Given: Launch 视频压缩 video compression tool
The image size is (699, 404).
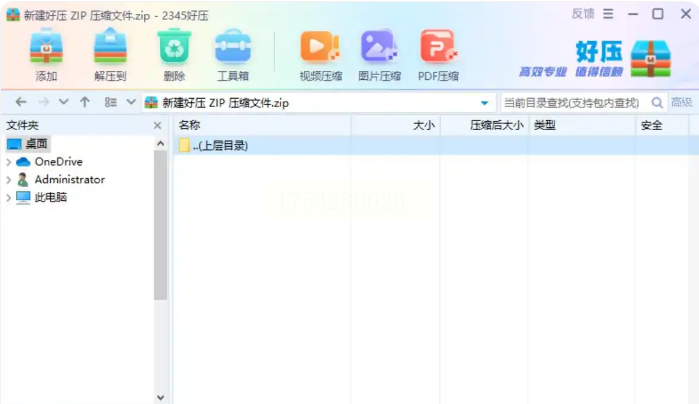Looking at the screenshot, I should (321, 56).
